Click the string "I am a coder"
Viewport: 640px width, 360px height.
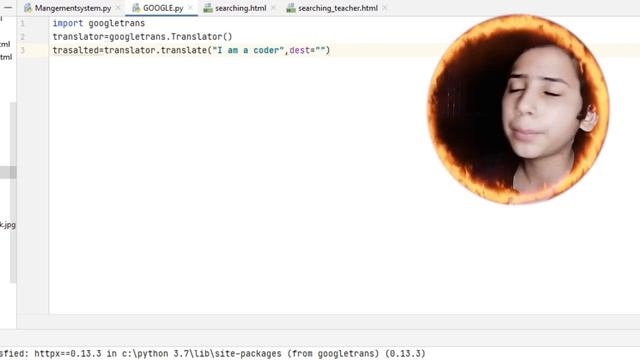click(x=248, y=50)
